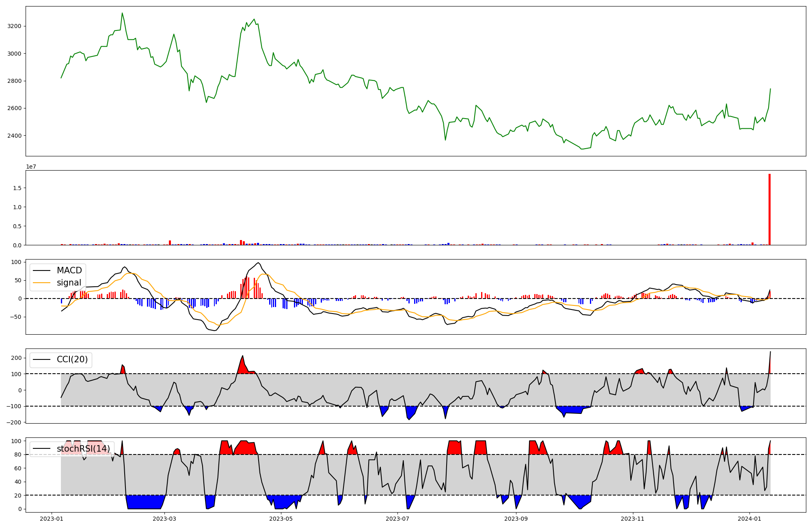Click the MACD legend entry

pyautogui.click(x=69, y=270)
